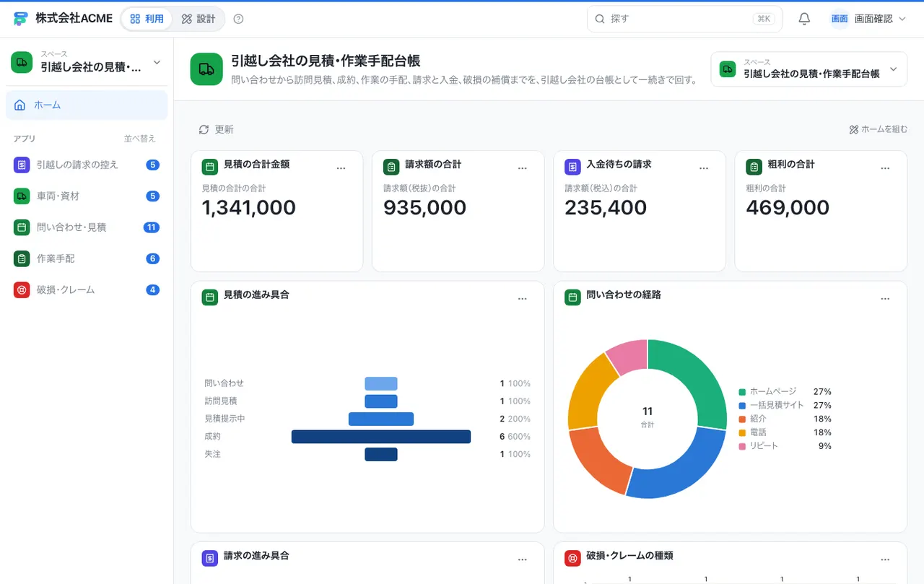924x584 pixels.
Task: Expand the sidebar space selector chevron
Action: tap(157, 63)
